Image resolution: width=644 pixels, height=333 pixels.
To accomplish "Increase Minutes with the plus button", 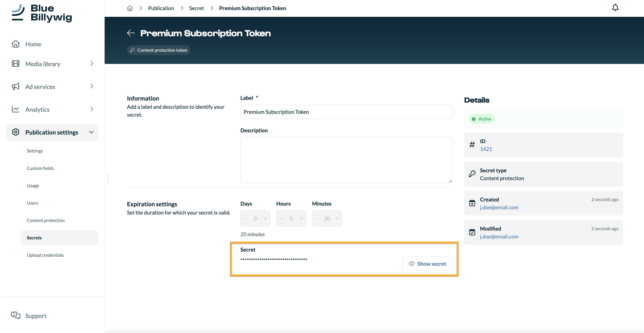I will point(337,218).
